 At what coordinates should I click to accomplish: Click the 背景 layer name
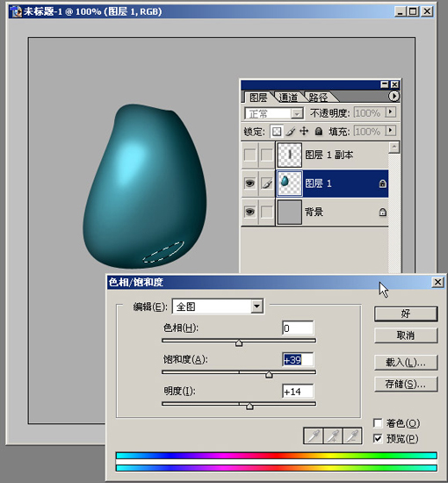point(314,212)
